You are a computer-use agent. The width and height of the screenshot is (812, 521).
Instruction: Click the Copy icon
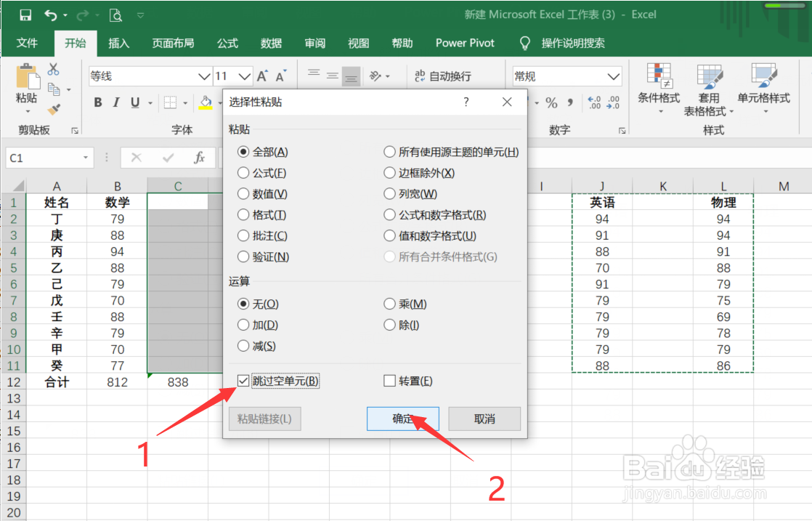pyautogui.click(x=53, y=87)
